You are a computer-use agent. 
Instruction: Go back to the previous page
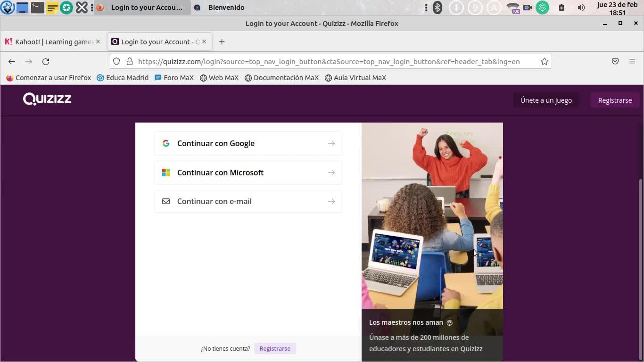12,61
